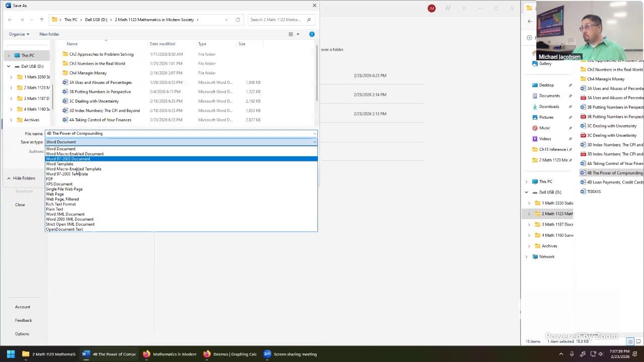Select 4 Math 1160 folder in dialog tree
The height and width of the screenshot is (362, 644).
tap(33, 109)
